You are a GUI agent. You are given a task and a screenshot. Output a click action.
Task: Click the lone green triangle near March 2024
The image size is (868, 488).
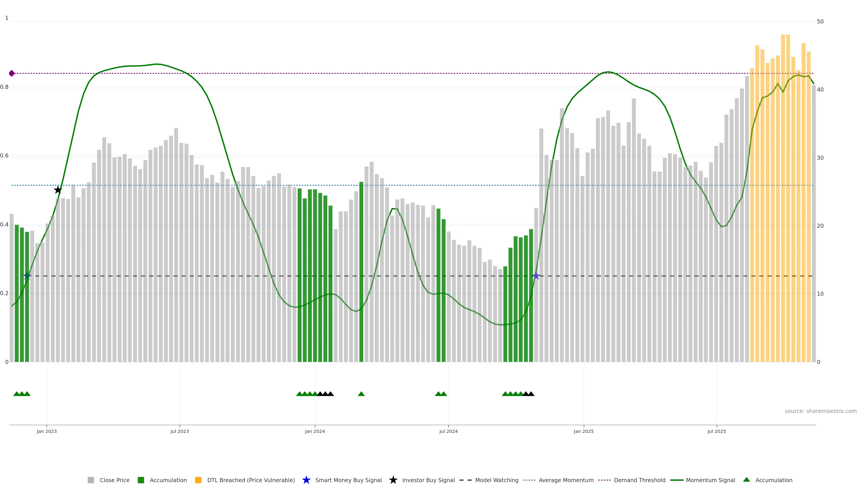point(361,394)
